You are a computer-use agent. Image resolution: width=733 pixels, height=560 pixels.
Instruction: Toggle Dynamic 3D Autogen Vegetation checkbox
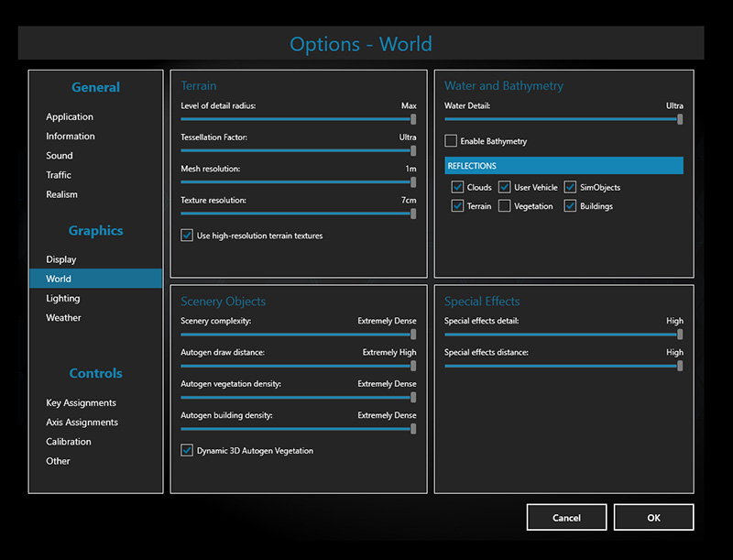click(x=187, y=450)
